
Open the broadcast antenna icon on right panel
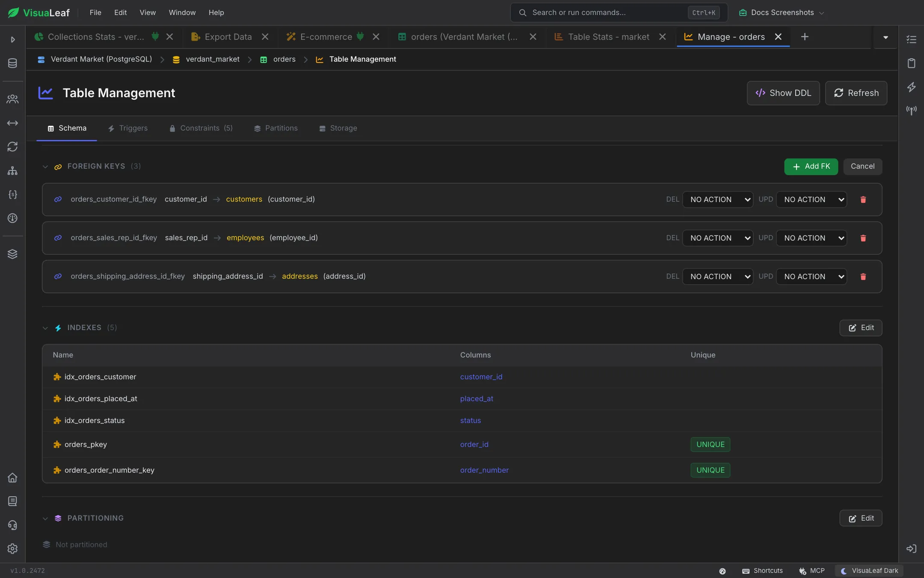click(911, 111)
